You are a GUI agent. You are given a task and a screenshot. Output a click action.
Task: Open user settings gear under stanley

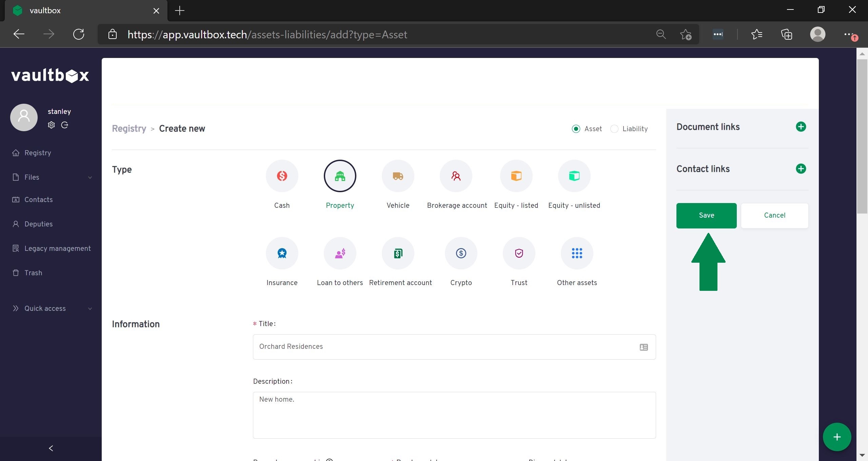click(51, 125)
